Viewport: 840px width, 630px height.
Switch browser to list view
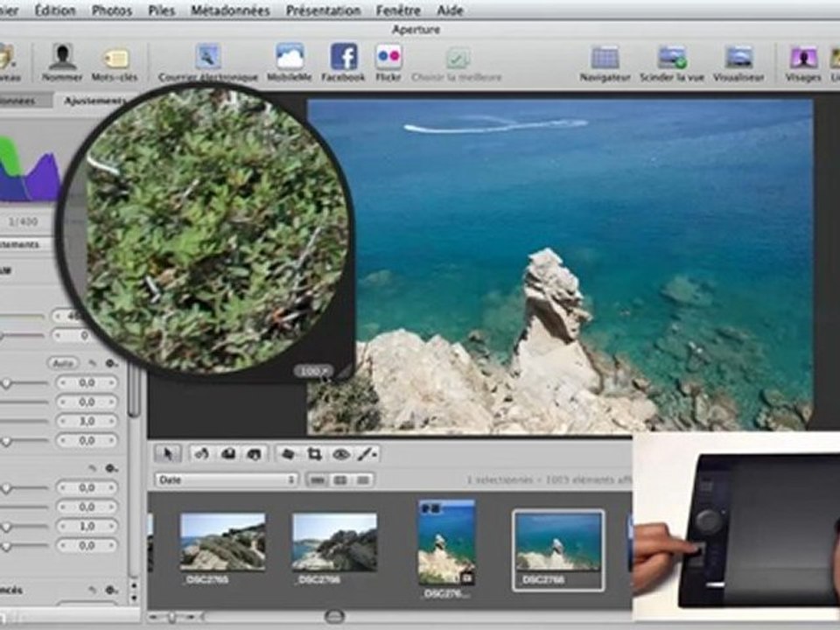362,480
